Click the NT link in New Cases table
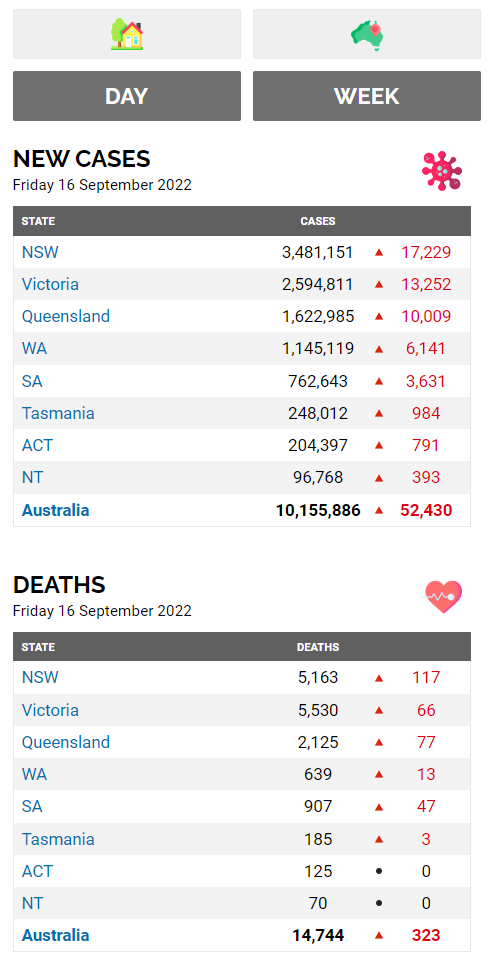The width and height of the screenshot is (492, 973). [x=32, y=478]
